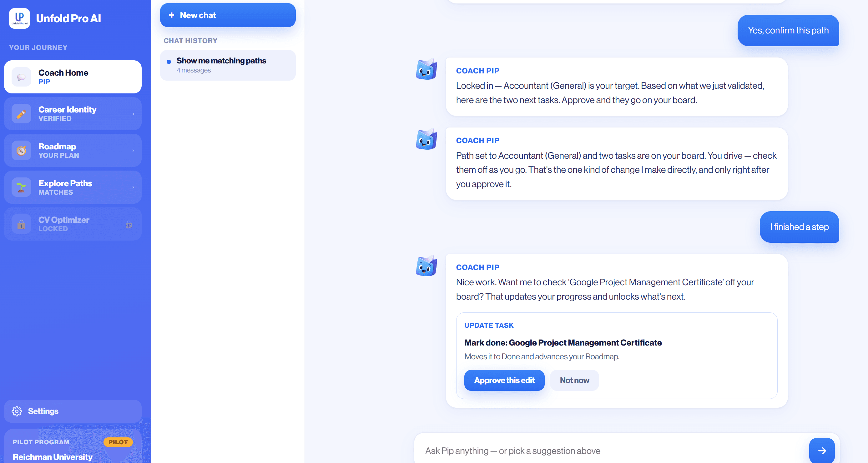This screenshot has height=463, width=868.
Task: Click the CV Optimizer padlock icon on the left
Action: point(21,224)
